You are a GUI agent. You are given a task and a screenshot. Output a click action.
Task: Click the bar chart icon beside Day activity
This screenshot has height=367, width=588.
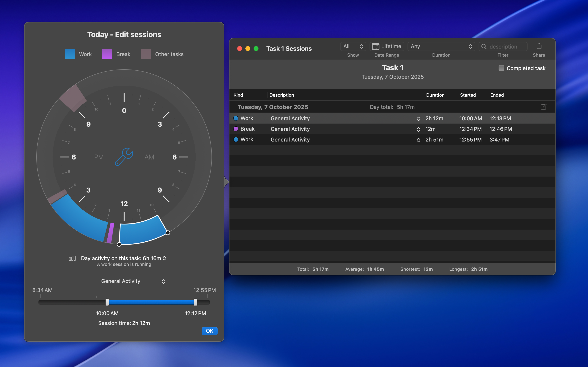click(72, 258)
